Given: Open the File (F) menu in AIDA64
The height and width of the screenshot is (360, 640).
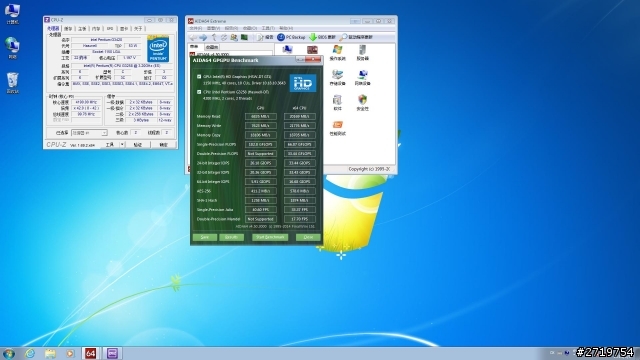Looking at the screenshot, I should click(x=196, y=28).
